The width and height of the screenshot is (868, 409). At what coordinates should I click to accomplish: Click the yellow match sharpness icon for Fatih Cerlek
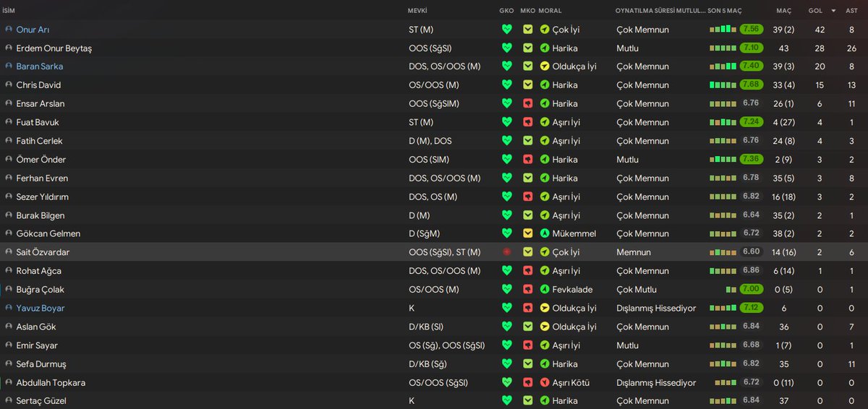pos(528,141)
